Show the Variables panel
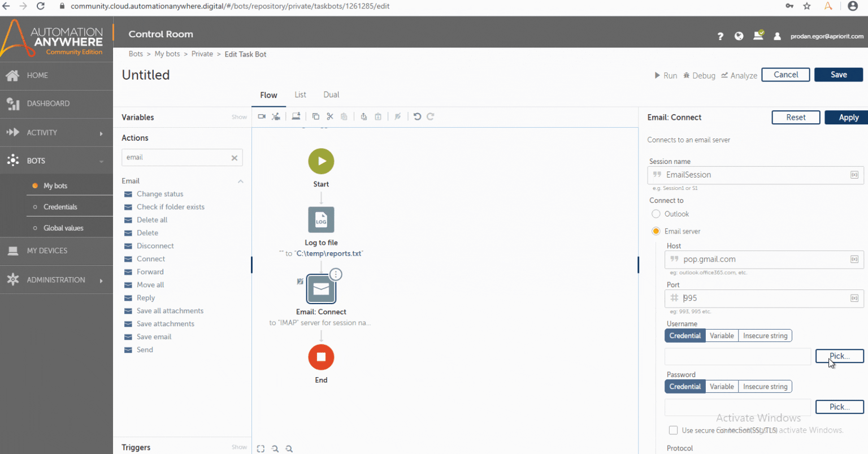The image size is (868, 454). (239, 117)
